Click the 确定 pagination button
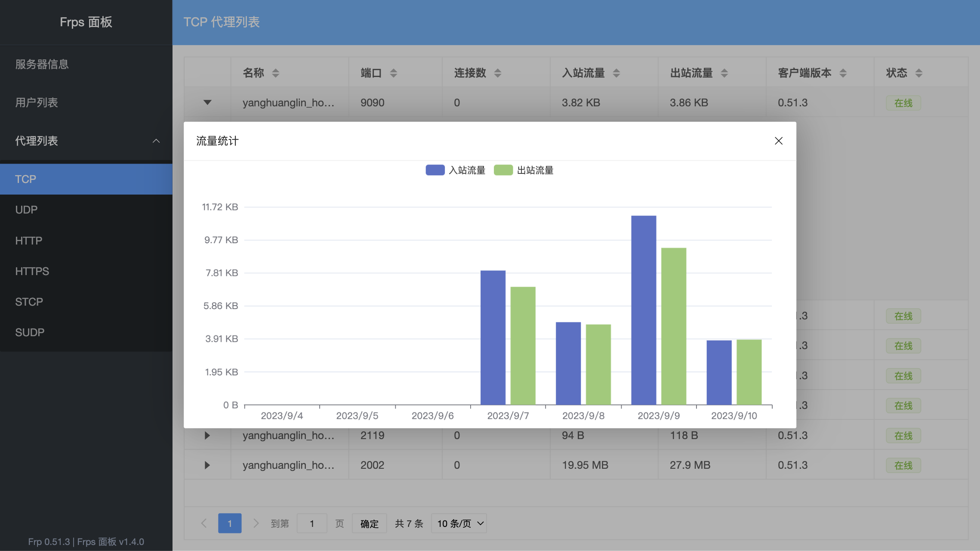980x551 pixels. (369, 523)
